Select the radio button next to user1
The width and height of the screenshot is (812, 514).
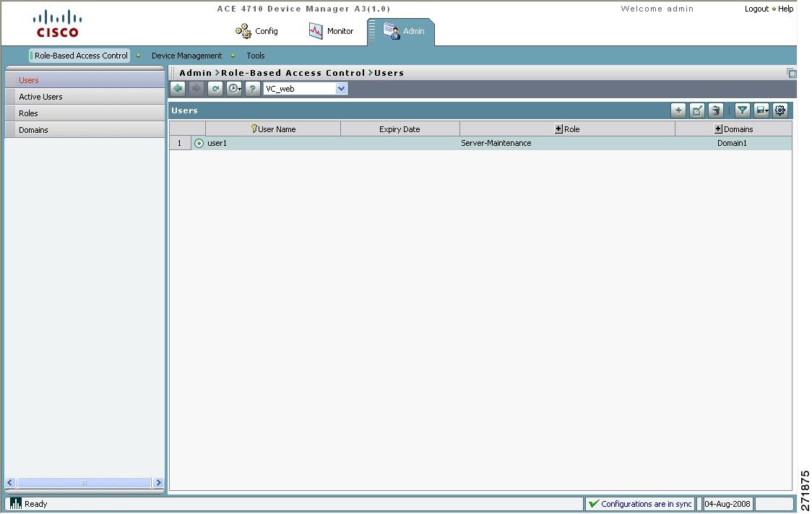tap(199, 142)
